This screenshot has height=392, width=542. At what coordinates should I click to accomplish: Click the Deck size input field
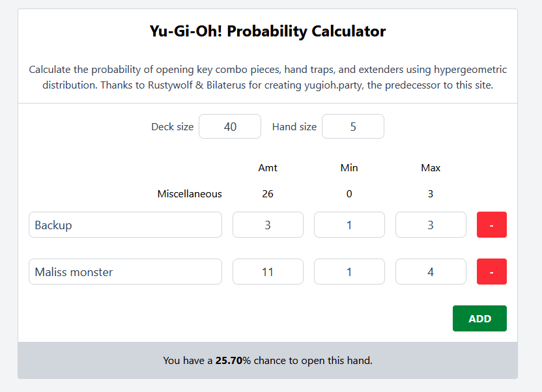pos(229,126)
